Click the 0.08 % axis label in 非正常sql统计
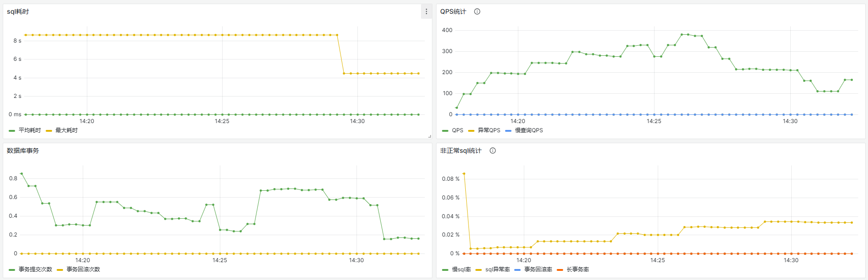868x280 pixels. 451,179
